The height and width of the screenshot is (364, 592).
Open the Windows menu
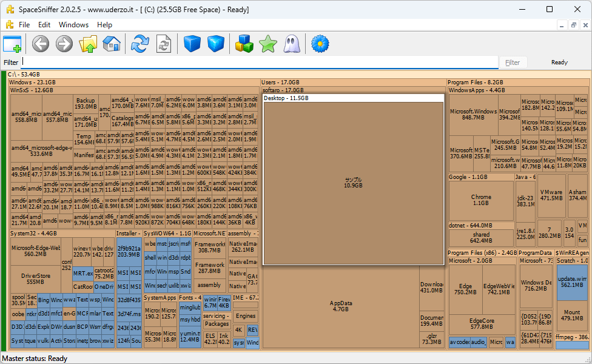coord(73,25)
